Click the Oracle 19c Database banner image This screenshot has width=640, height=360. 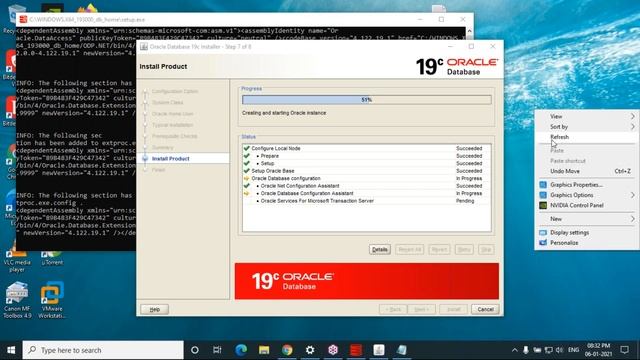(367, 281)
